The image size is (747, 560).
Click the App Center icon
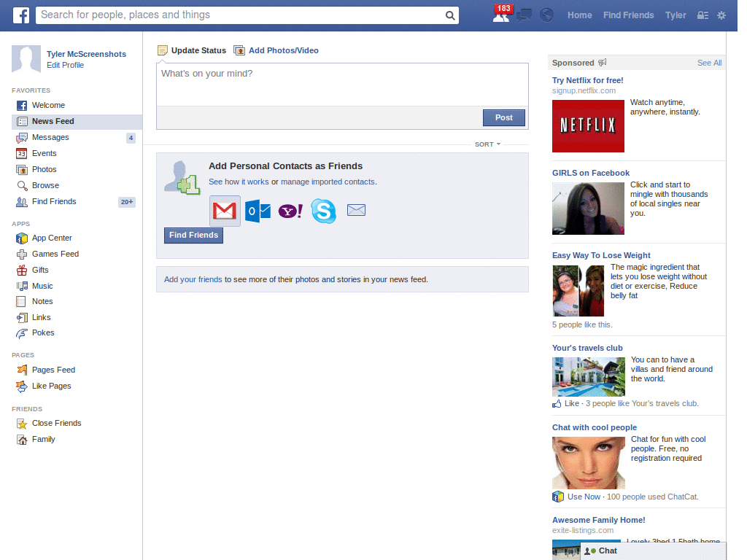pyautogui.click(x=22, y=238)
